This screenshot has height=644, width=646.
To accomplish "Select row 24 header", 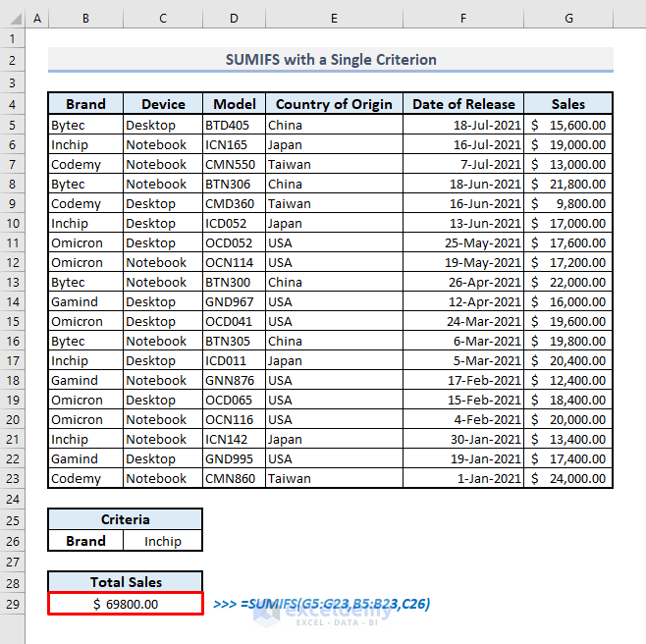I will tap(13, 499).
